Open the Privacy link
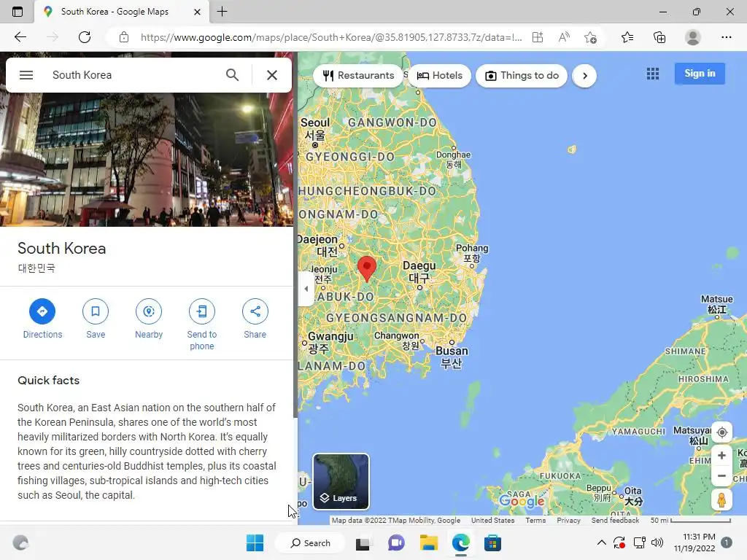747x560 pixels. point(568,521)
